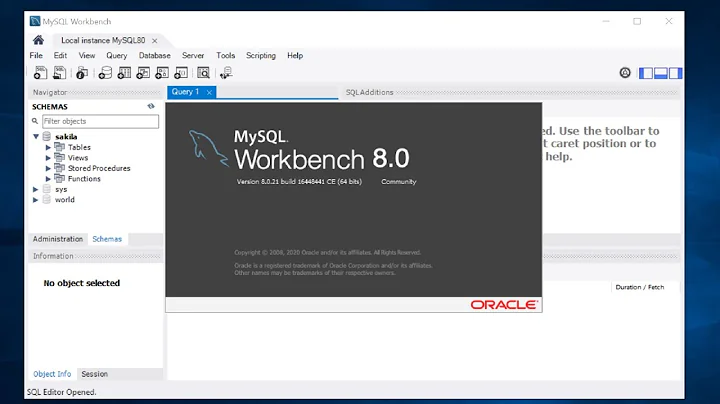Create new table icon
The height and width of the screenshot is (404, 720).
coord(124,73)
